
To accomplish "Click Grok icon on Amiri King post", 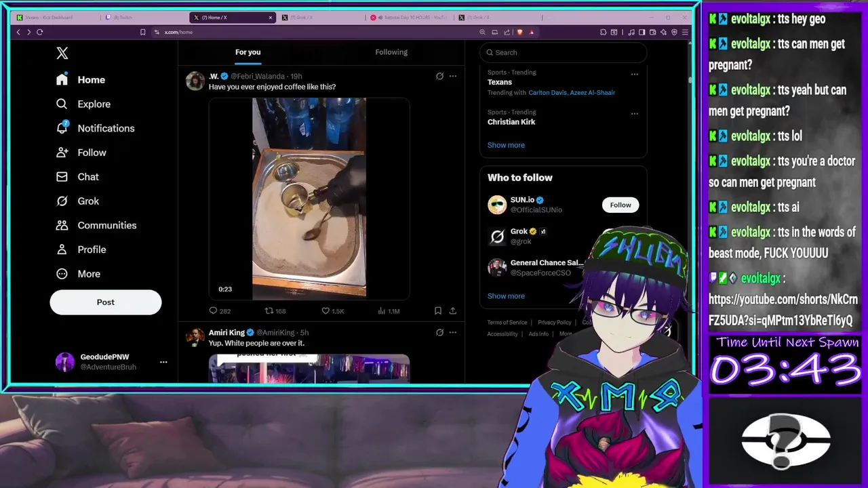I will pos(439,333).
